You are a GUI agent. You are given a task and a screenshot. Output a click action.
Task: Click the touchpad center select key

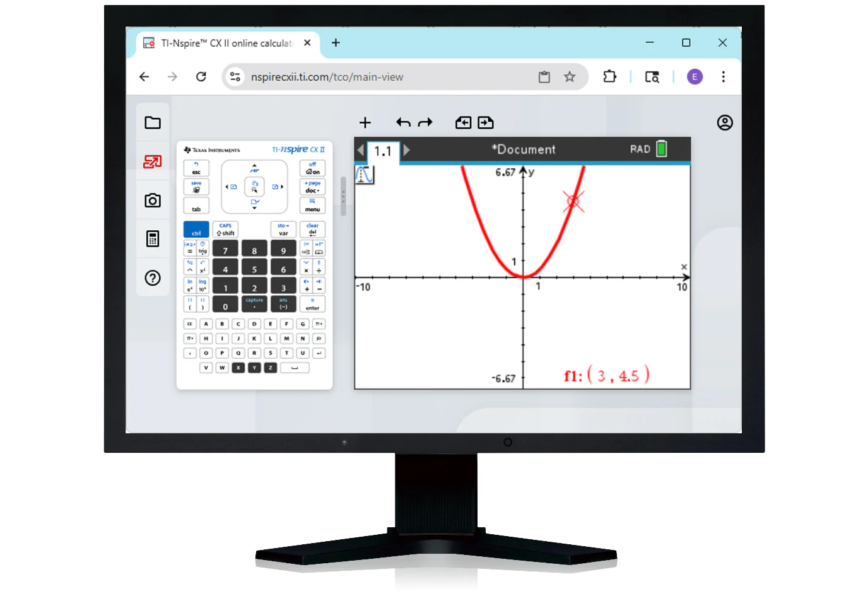coord(254,187)
